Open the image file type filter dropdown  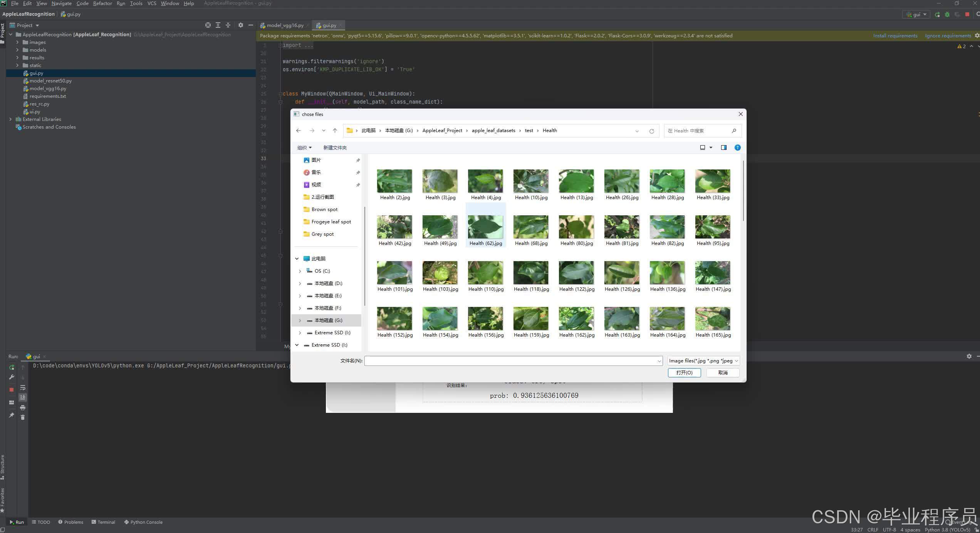[703, 361]
